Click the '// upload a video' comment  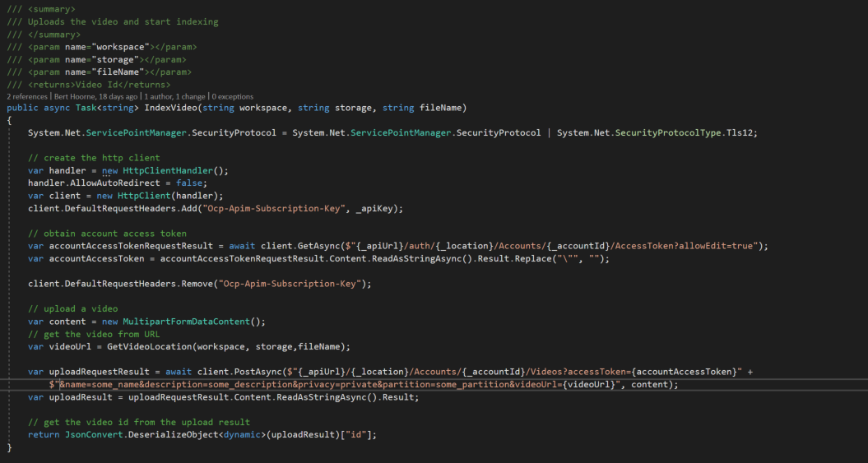tap(73, 308)
